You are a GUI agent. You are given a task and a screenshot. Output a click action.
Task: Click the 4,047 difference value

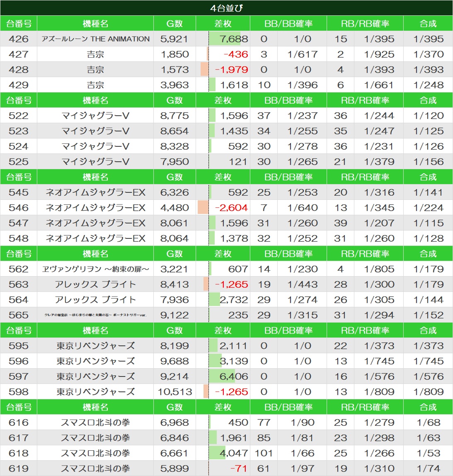pos(234,453)
